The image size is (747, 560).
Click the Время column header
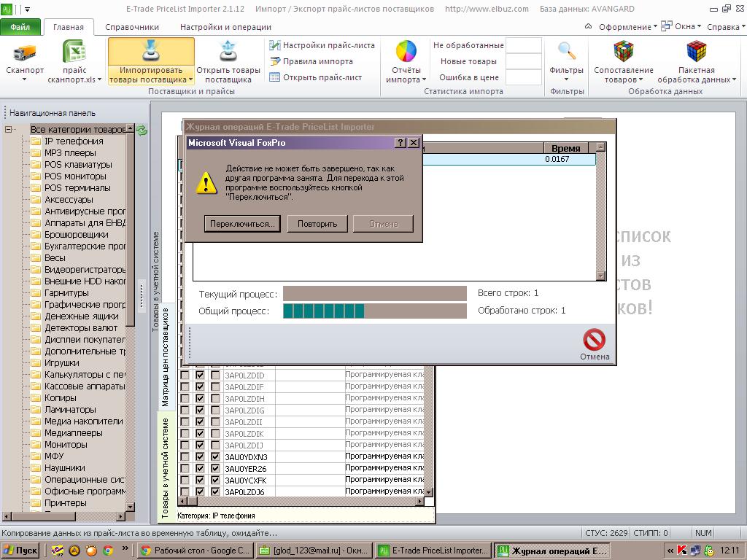pyautogui.click(x=565, y=148)
